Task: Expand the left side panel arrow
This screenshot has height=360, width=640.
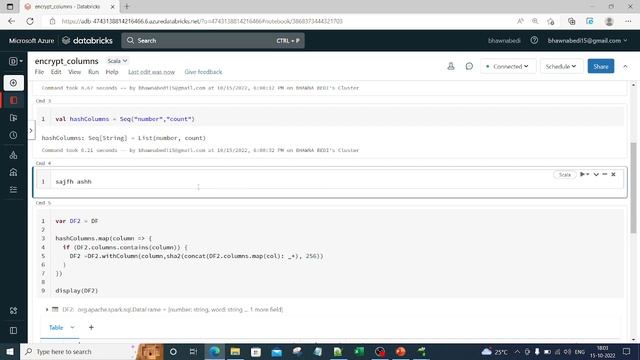Action: coord(31,131)
